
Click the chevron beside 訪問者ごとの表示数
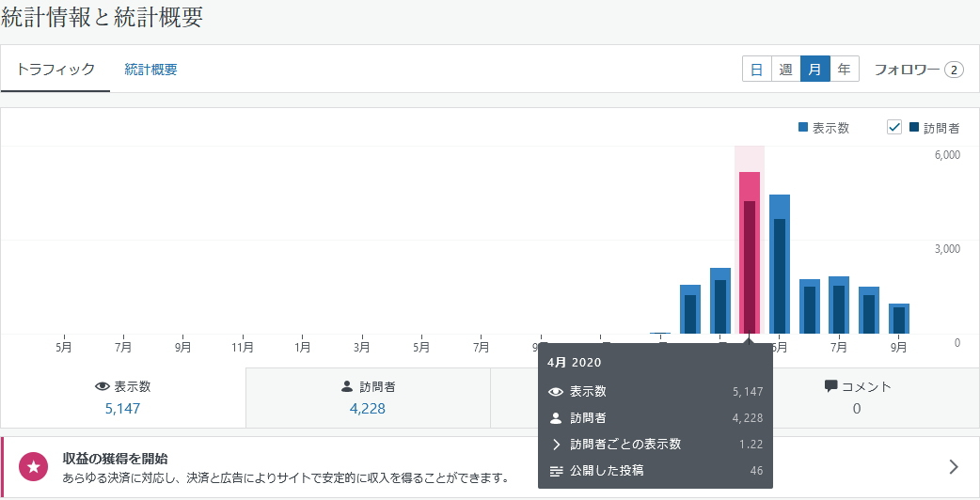coord(556,445)
